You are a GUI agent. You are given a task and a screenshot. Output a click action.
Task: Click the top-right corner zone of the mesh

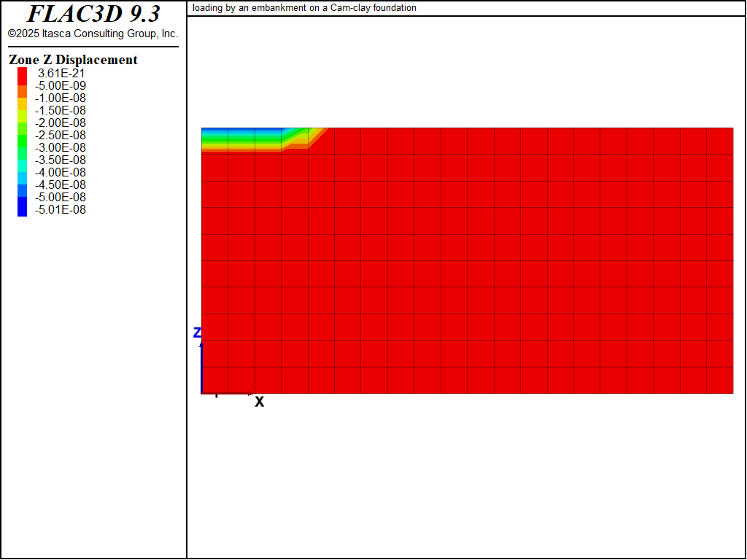719,141
